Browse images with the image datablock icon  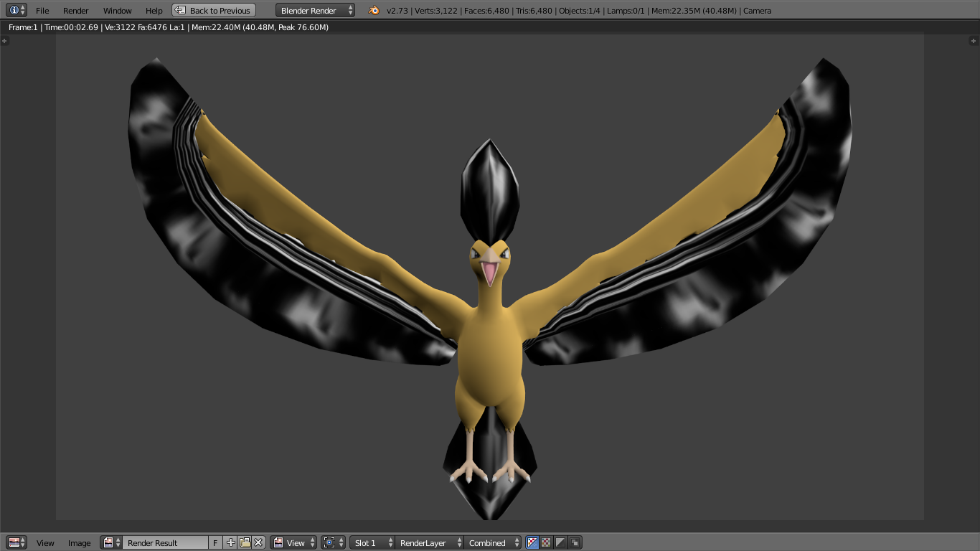111,542
